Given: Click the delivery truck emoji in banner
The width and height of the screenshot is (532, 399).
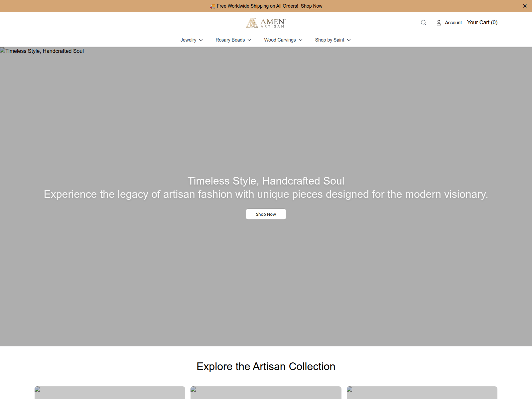Looking at the screenshot, I should [x=212, y=6].
